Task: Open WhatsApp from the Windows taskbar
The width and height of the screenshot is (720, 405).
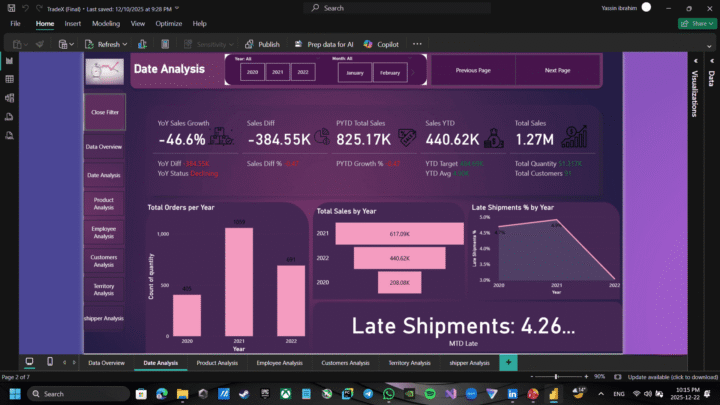Action: coord(388,394)
